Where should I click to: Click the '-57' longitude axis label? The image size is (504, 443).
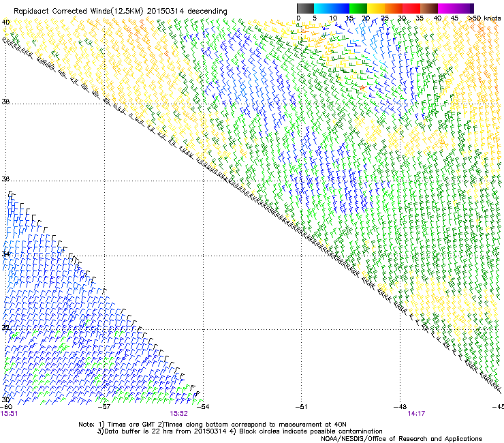[104, 407]
